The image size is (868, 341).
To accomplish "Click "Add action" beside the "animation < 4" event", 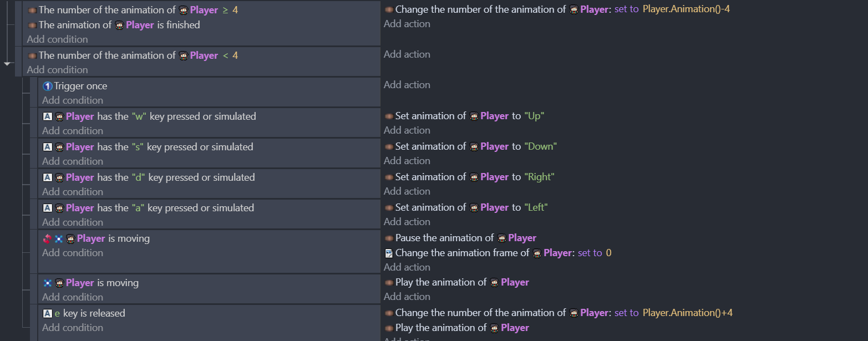I will (407, 54).
